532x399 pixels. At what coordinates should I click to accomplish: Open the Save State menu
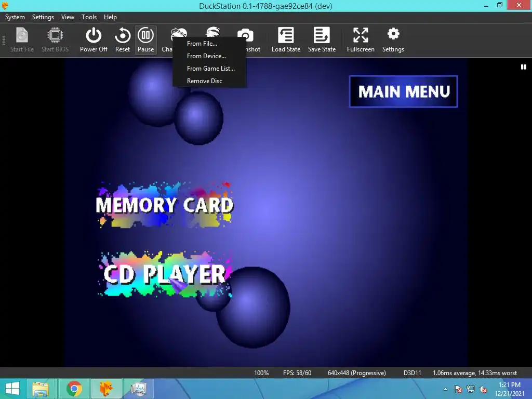point(322,39)
